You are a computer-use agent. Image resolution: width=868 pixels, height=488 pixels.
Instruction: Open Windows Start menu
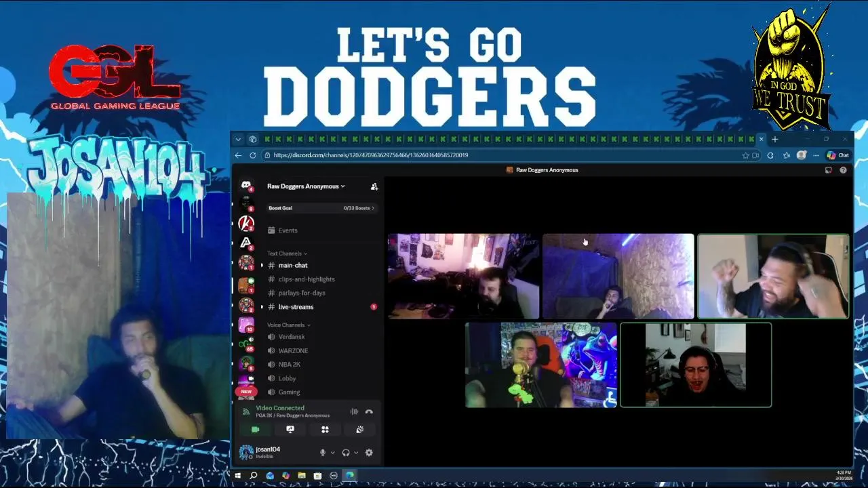point(238,476)
